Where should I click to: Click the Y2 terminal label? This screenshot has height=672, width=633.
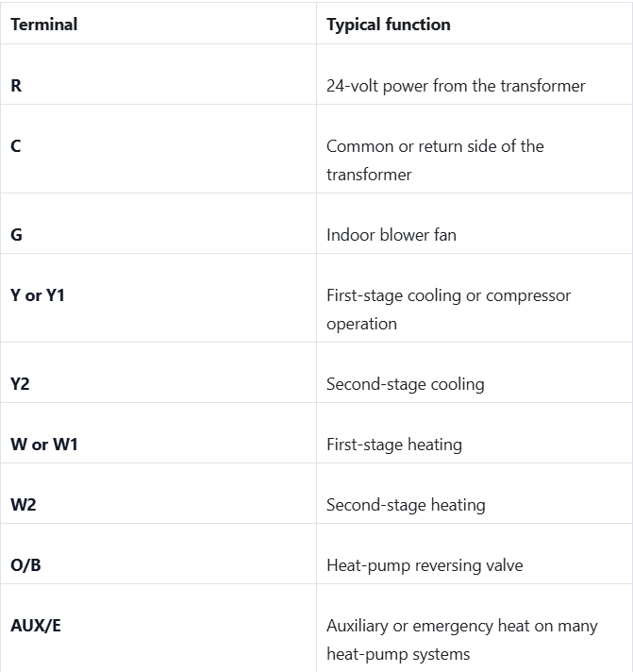coord(20,383)
